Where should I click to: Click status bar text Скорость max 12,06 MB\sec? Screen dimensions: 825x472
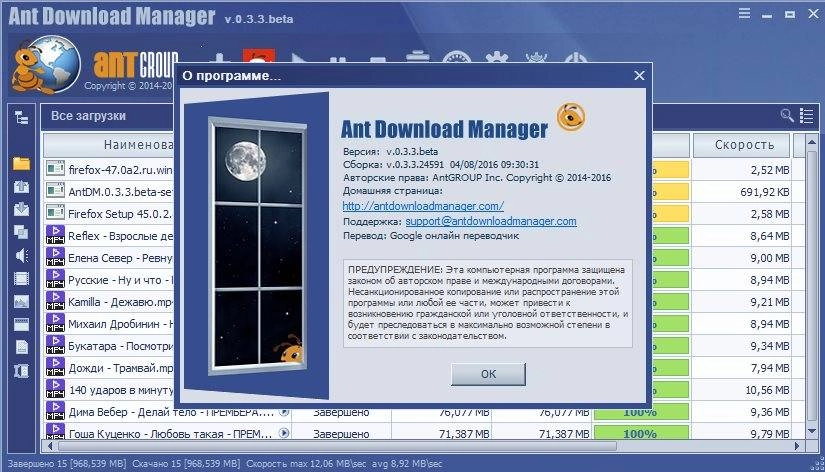point(307,464)
